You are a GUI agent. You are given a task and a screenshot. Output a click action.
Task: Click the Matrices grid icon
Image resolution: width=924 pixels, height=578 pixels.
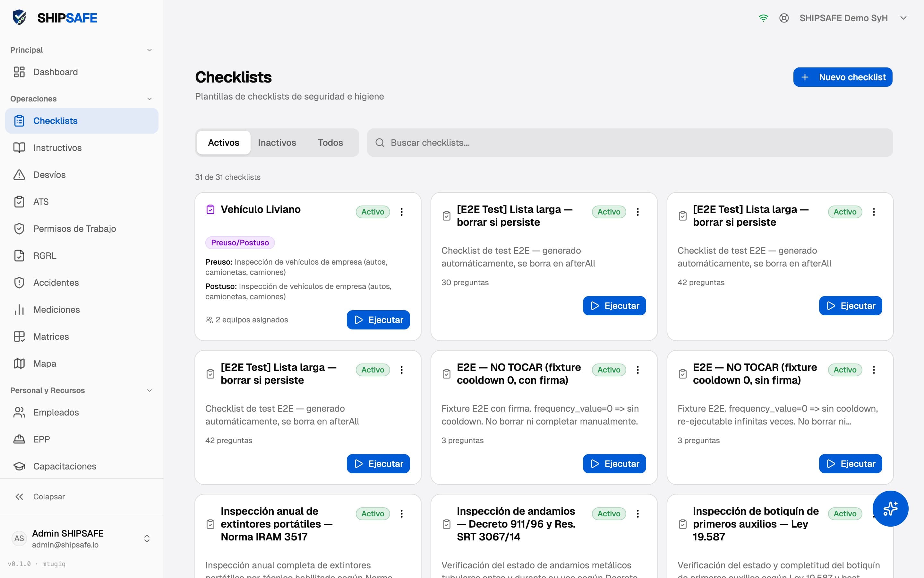19,337
